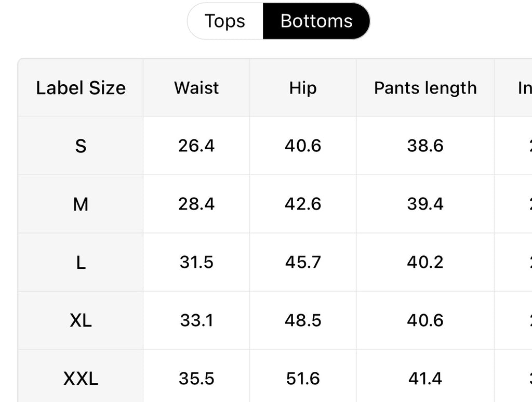532x402 pixels.
Task: Select the Bottoms tab
Action: tap(316, 21)
